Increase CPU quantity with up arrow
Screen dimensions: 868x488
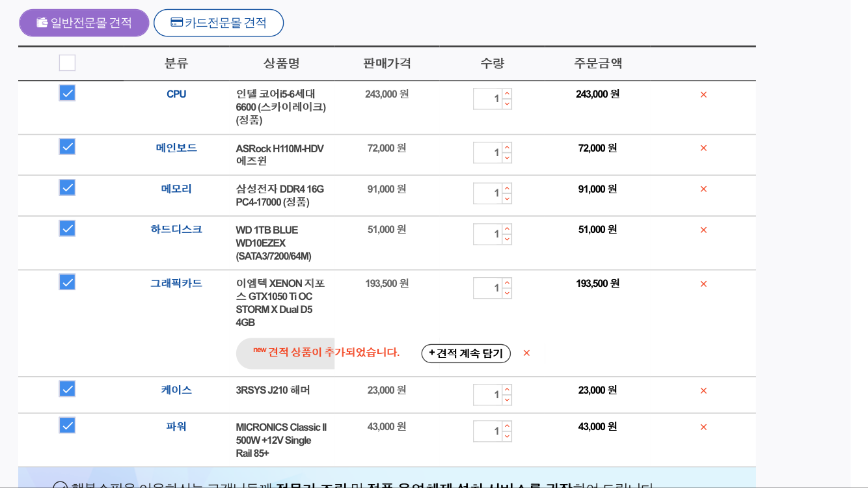tap(507, 93)
